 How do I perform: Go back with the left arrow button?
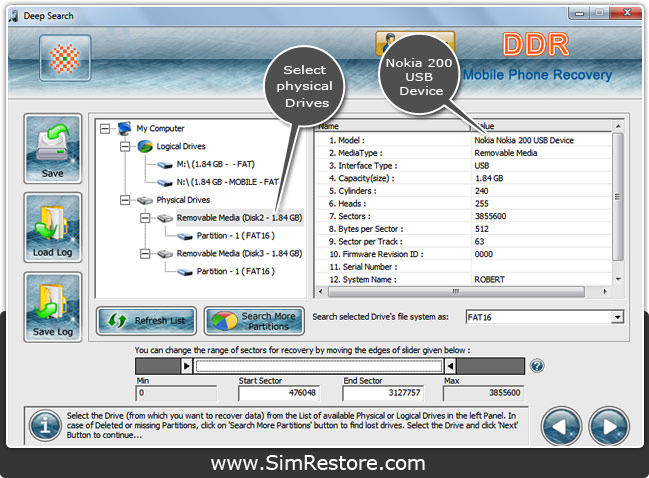[561, 426]
